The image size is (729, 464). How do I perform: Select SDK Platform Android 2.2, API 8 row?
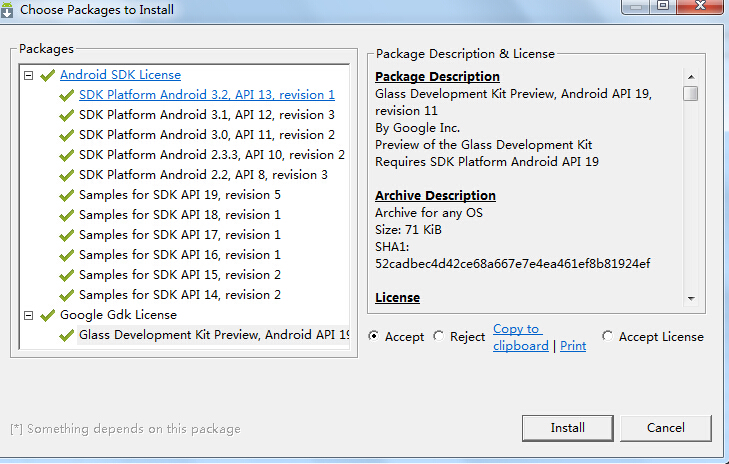point(203,175)
